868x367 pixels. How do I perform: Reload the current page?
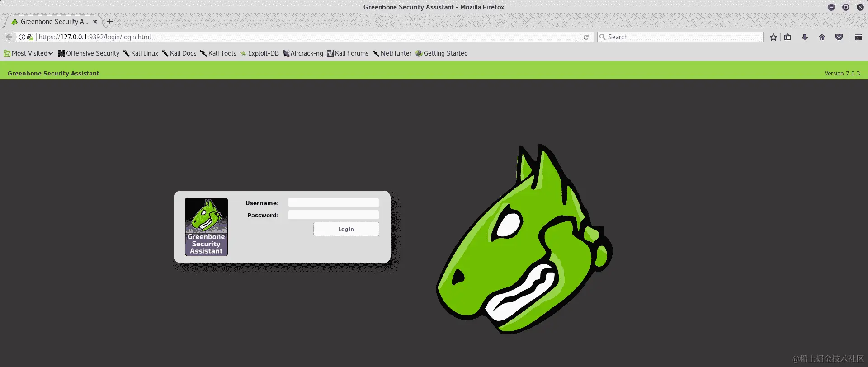(586, 37)
